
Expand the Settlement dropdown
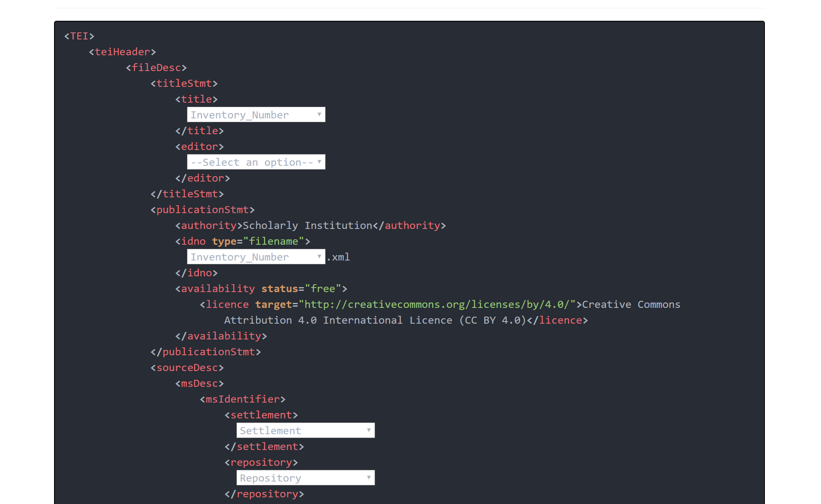(305, 430)
